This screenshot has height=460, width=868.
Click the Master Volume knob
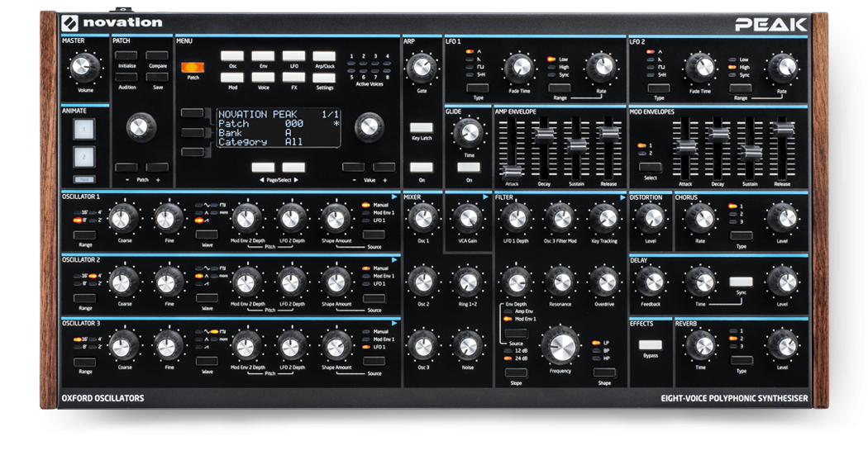pyautogui.click(x=84, y=67)
